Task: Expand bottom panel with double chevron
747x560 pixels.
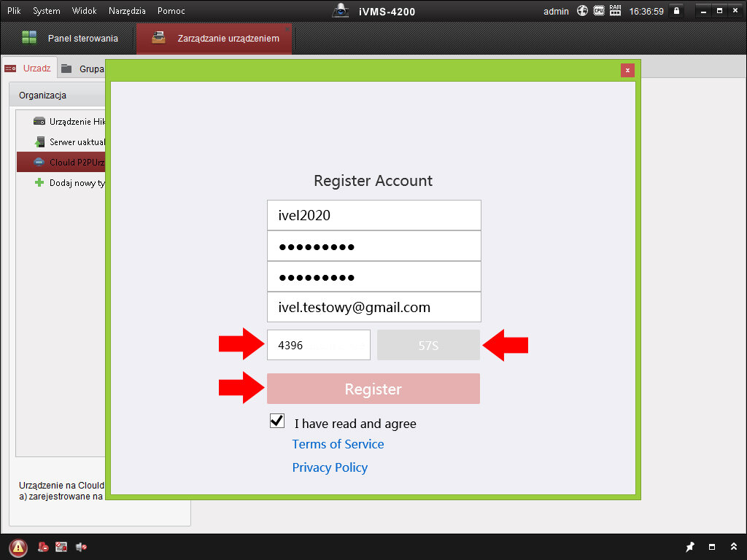Action: (734, 547)
